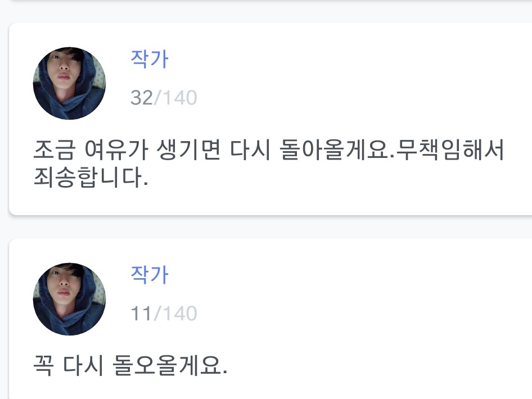
Task: Click the 11/140 character counter
Action: pos(164,314)
